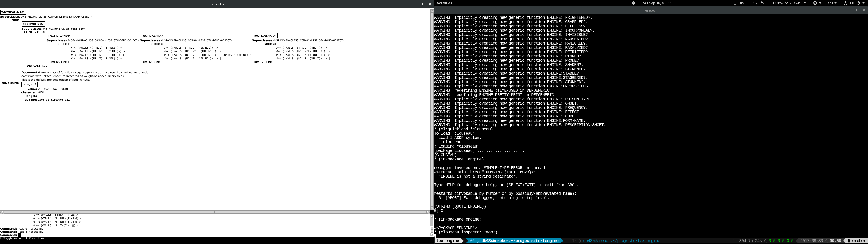
Task: Click the green load average 0.5 0.5 0.5
Action: click(x=781, y=241)
